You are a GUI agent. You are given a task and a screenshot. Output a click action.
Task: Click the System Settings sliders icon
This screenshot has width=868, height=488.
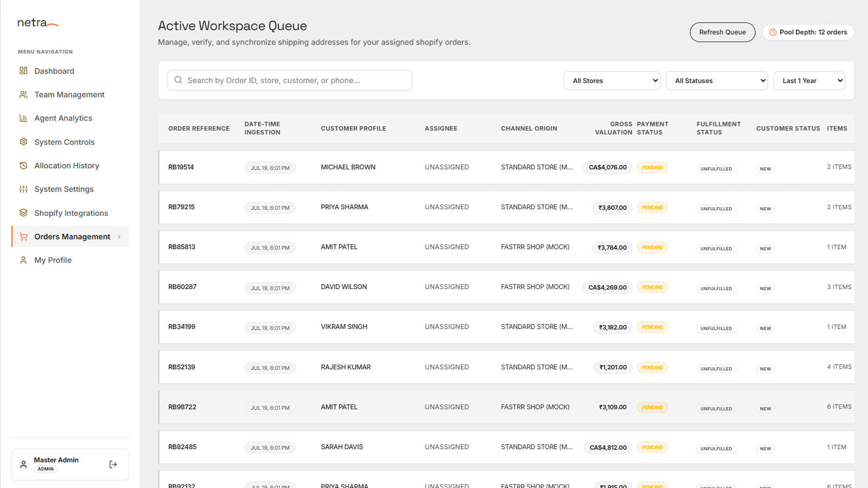(x=23, y=189)
